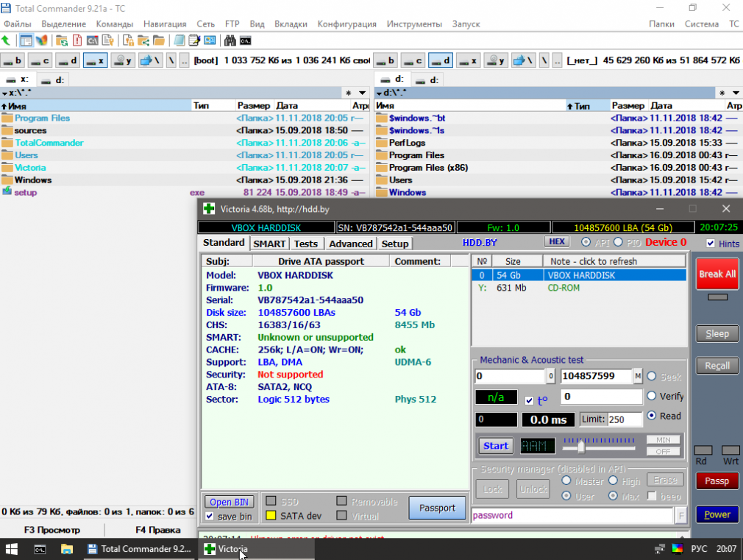
Task: Open network neighborhood in left drive bar
Action: [151, 60]
